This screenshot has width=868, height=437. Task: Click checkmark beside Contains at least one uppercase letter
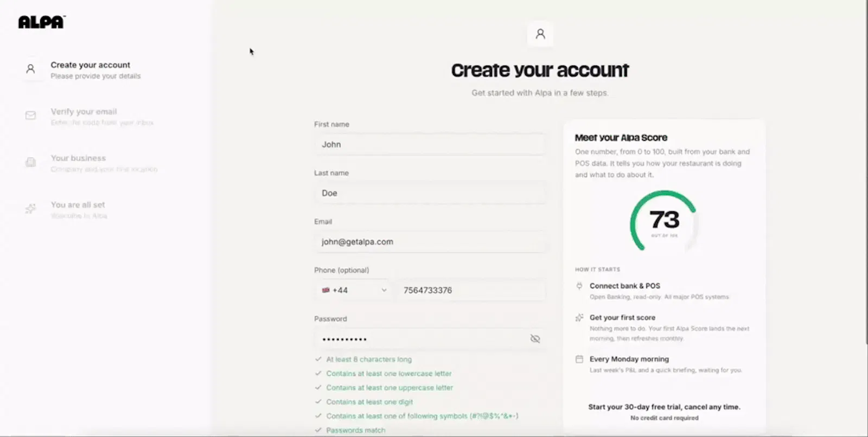pos(318,387)
